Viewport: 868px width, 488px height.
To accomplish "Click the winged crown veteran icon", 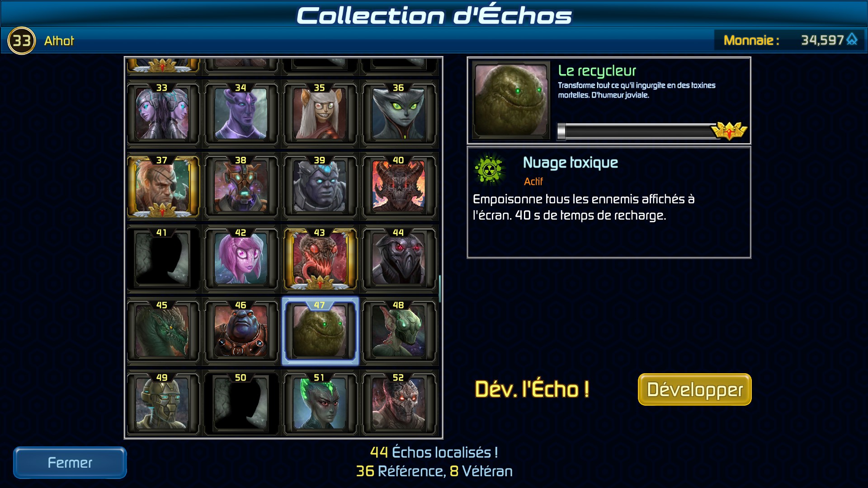I will [x=729, y=131].
